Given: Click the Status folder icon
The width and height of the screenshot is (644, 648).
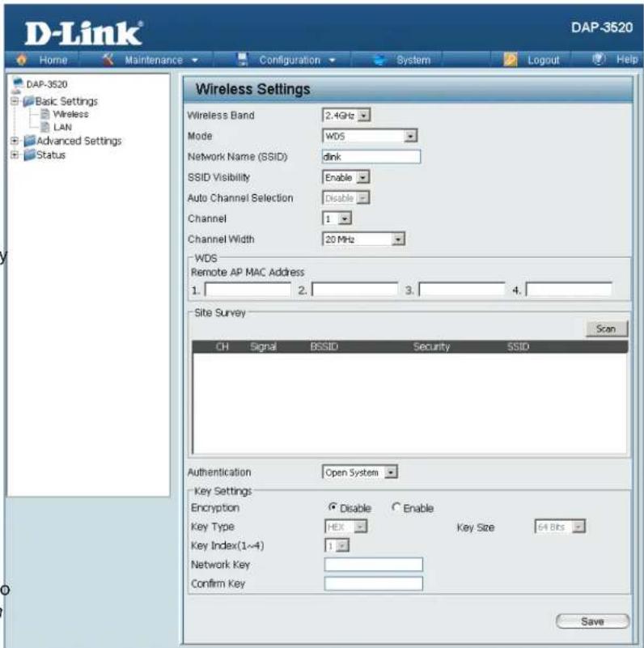Looking at the screenshot, I should [29, 155].
